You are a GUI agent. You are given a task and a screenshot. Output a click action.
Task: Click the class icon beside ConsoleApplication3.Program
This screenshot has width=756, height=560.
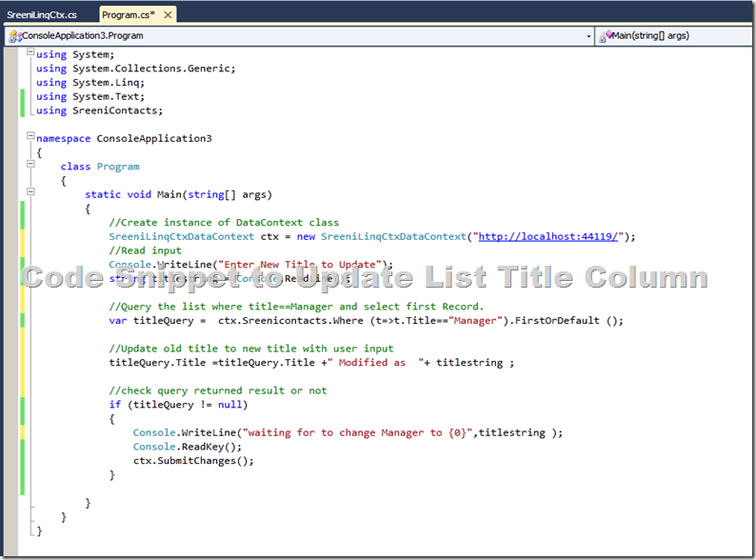(13, 36)
